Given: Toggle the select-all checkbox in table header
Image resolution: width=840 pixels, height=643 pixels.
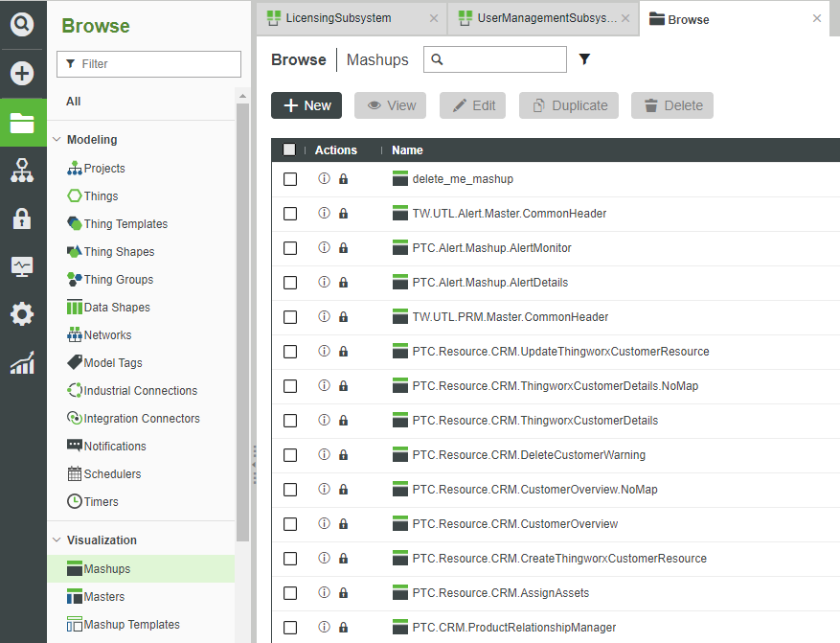Looking at the screenshot, I should (x=289, y=149).
